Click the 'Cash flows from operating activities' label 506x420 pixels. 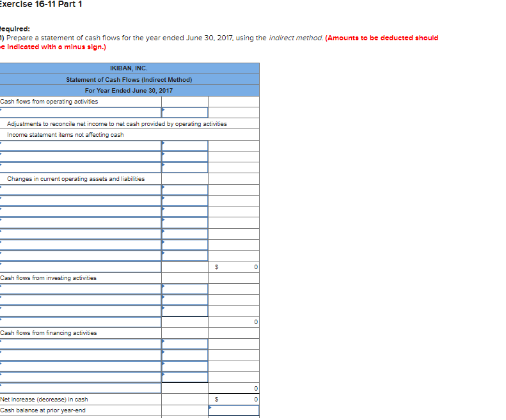coord(49,102)
